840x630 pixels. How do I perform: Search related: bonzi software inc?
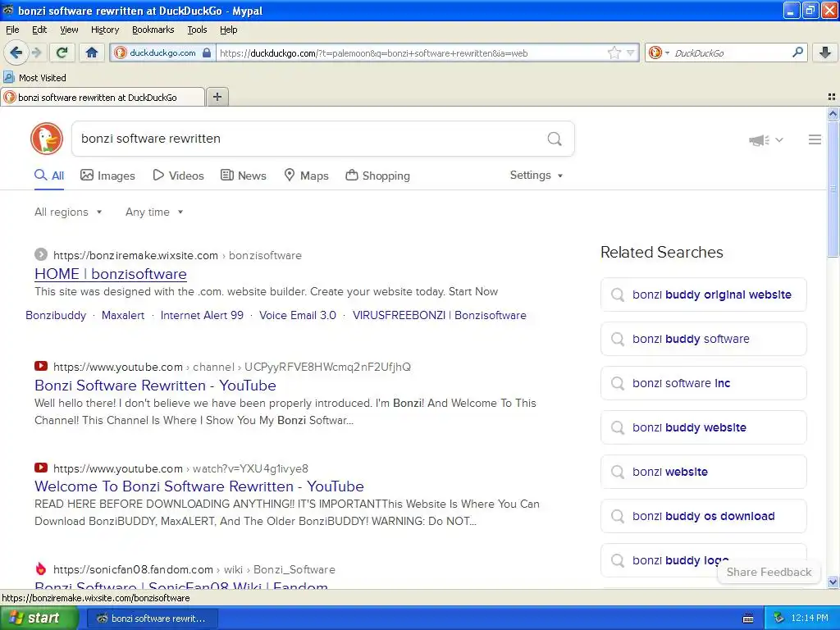pos(703,383)
